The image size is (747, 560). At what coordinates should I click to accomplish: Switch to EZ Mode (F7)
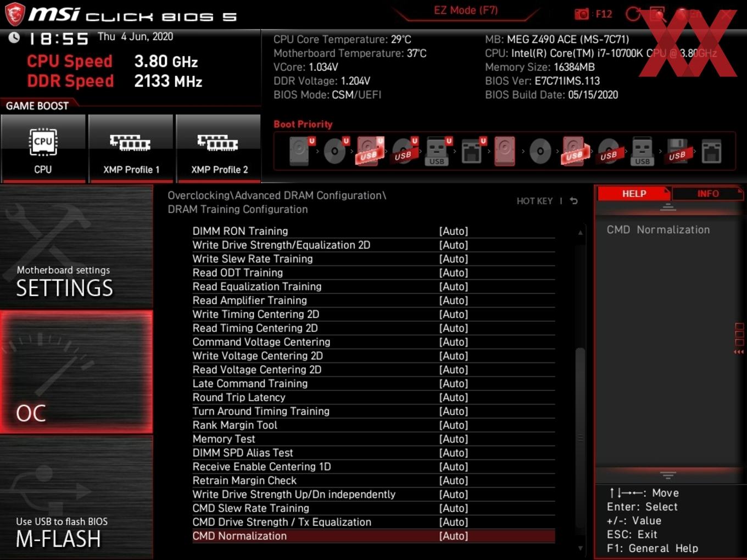[x=466, y=10]
